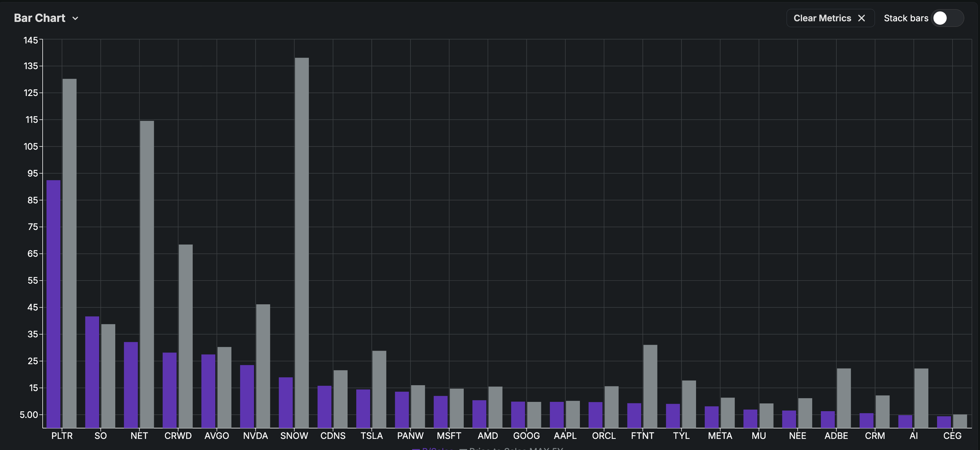
Task: Click the gray AI bar
Action: coord(921,398)
